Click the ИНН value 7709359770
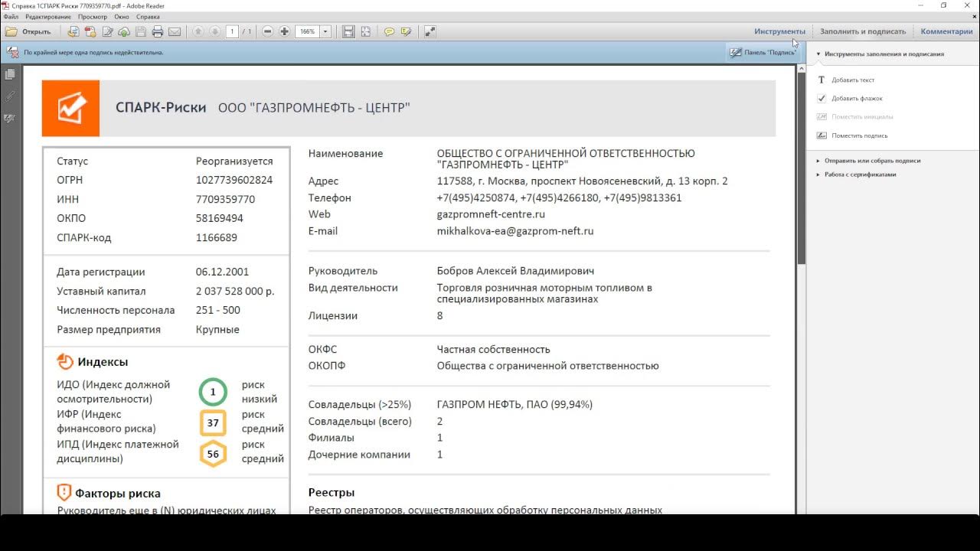The image size is (980, 551). click(x=225, y=199)
